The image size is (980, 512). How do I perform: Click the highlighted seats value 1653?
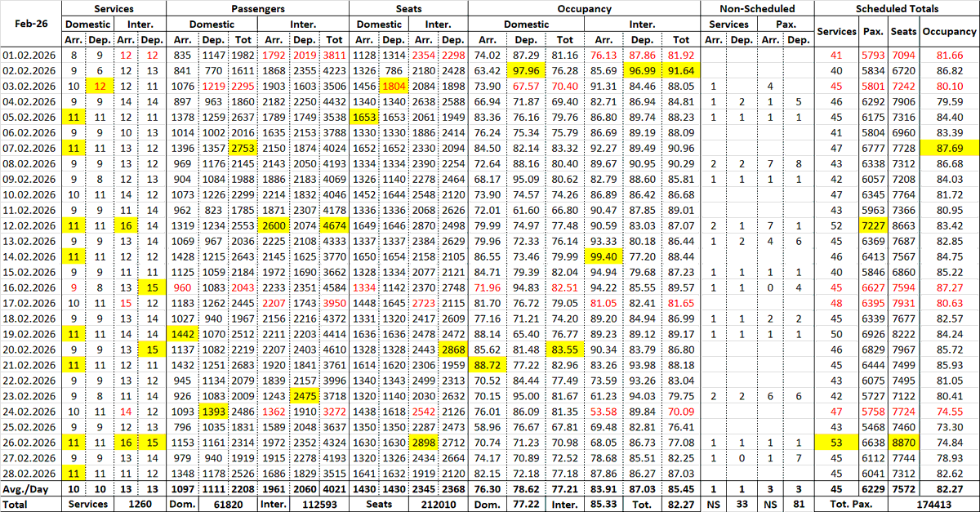pyautogui.click(x=364, y=117)
